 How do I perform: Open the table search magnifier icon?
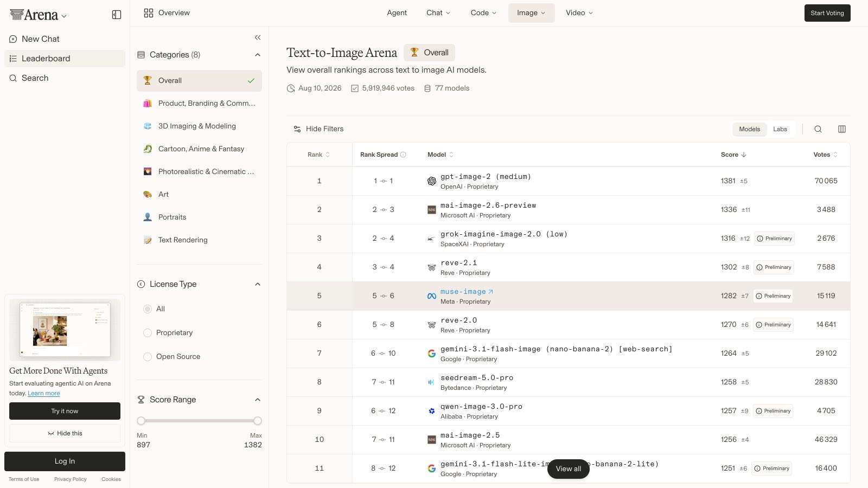click(818, 129)
